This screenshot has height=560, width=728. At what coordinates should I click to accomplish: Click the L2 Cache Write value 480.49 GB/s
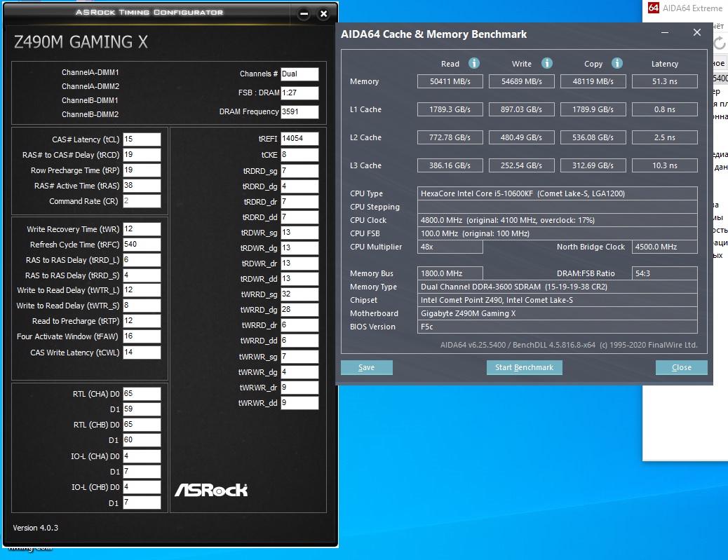[521, 137]
